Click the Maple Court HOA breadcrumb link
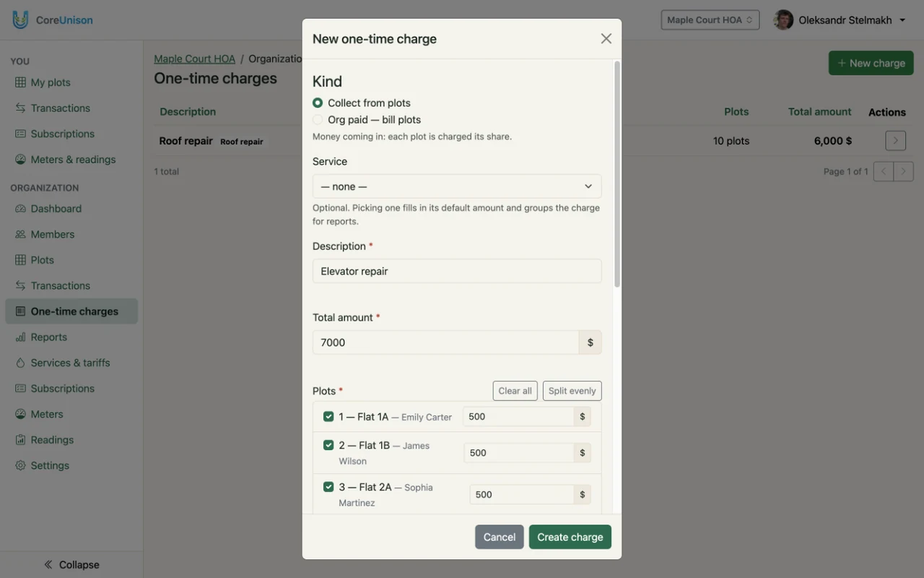This screenshot has height=578, width=924. pos(194,59)
